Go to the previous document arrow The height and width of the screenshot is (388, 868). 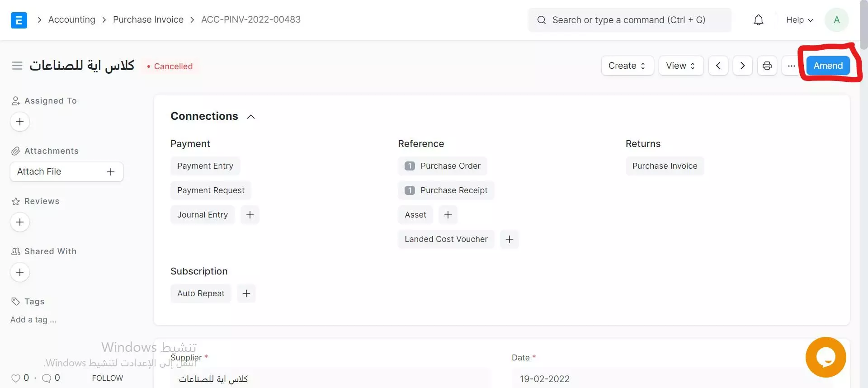[718, 66]
